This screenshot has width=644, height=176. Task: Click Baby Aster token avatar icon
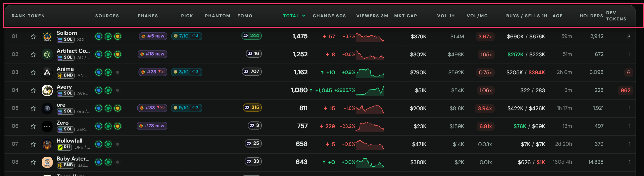(47, 163)
